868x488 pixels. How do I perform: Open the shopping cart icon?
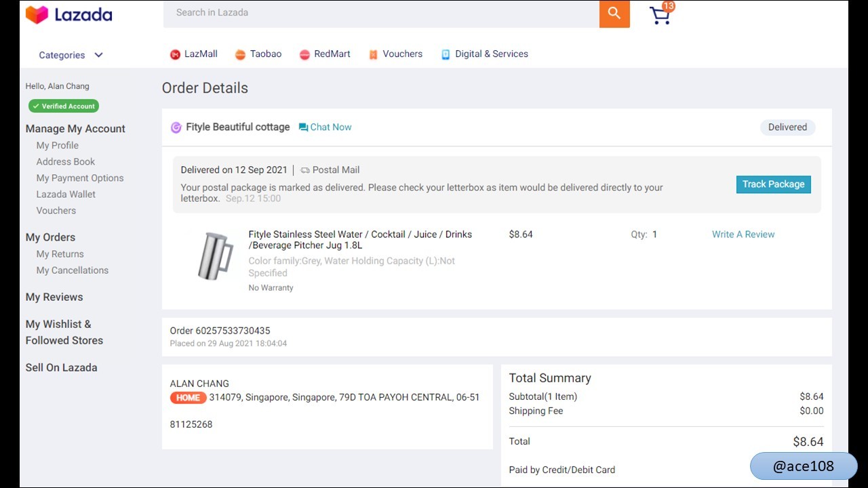tap(660, 16)
